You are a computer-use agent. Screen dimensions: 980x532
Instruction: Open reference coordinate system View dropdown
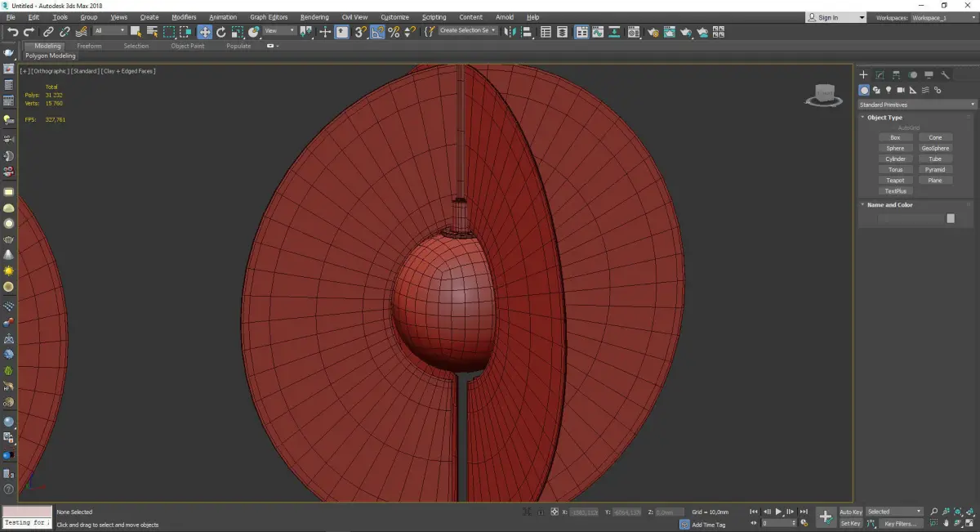(278, 31)
